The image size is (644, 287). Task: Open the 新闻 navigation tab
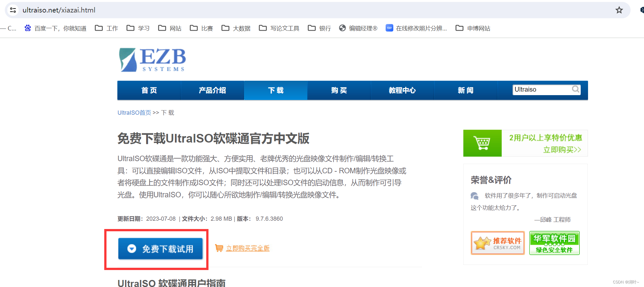(x=466, y=90)
